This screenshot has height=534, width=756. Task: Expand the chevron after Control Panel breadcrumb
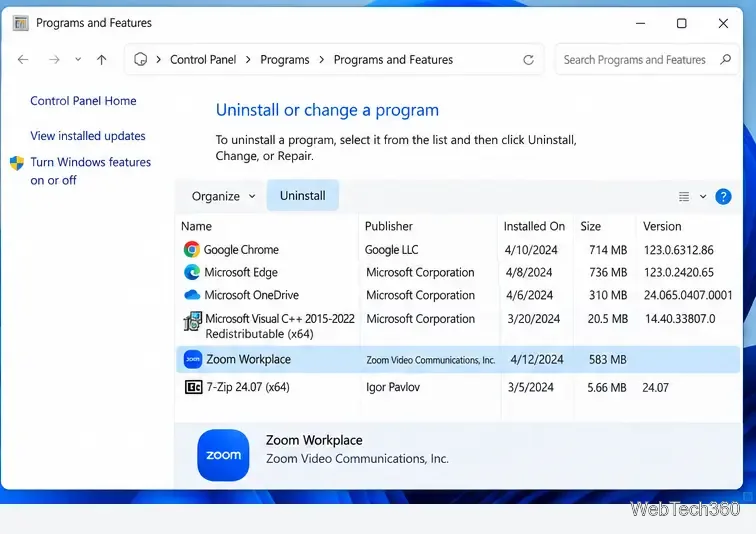(248, 60)
